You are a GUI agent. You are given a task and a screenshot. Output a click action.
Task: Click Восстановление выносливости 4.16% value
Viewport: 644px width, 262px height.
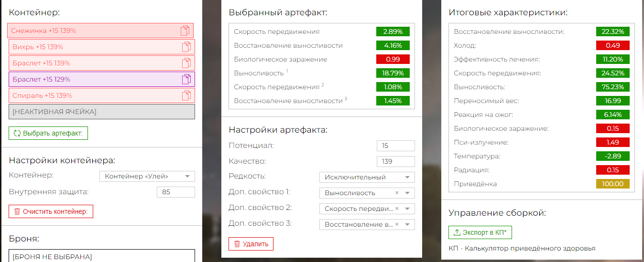tap(393, 45)
